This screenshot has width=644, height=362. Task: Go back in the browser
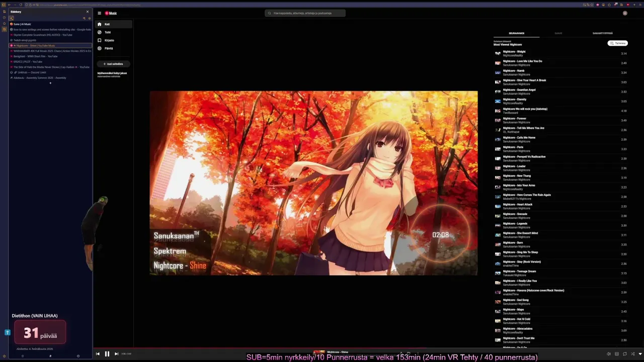point(9,5)
